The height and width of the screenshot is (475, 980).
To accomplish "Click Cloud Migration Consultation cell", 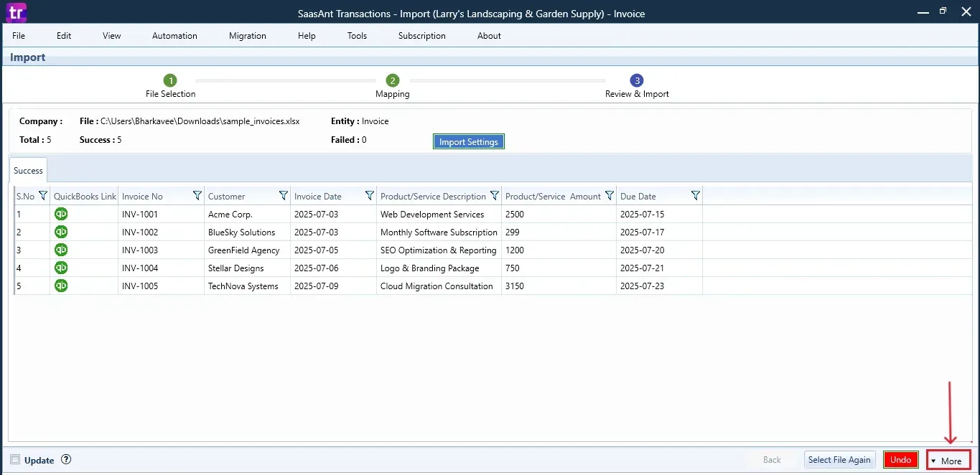I will pos(439,286).
